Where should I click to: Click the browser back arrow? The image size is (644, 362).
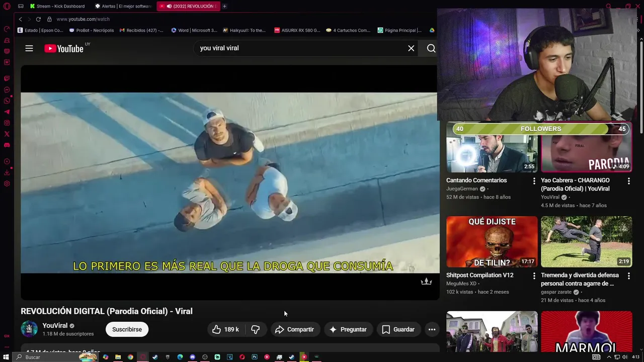click(20, 19)
